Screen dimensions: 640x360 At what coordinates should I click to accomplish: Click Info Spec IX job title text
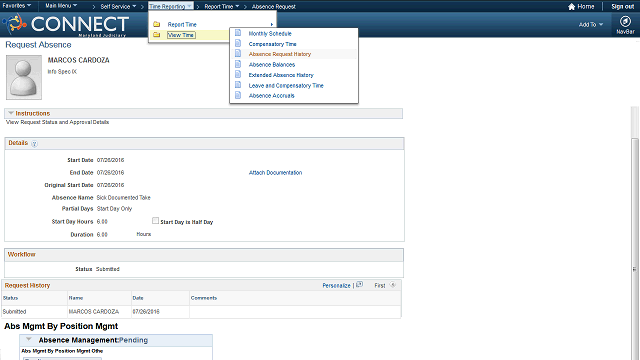click(x=62, y=71)
